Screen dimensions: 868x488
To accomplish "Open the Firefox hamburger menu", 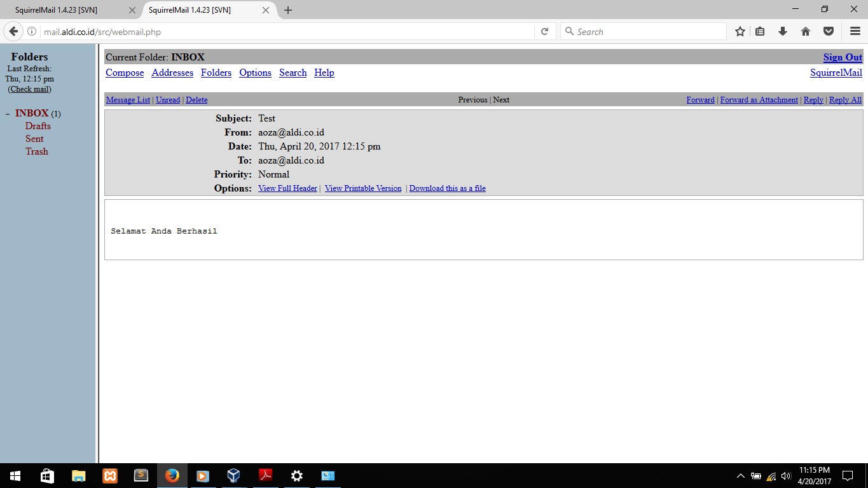I will pyautogui.click(x=855, y=32).
